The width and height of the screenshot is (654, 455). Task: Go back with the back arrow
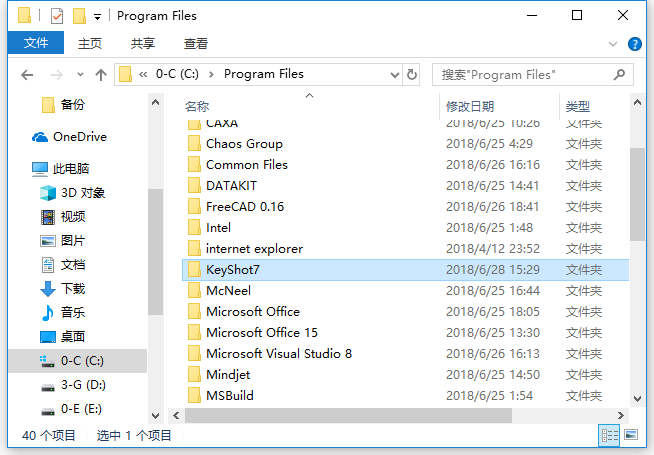(x=27, y=75)
